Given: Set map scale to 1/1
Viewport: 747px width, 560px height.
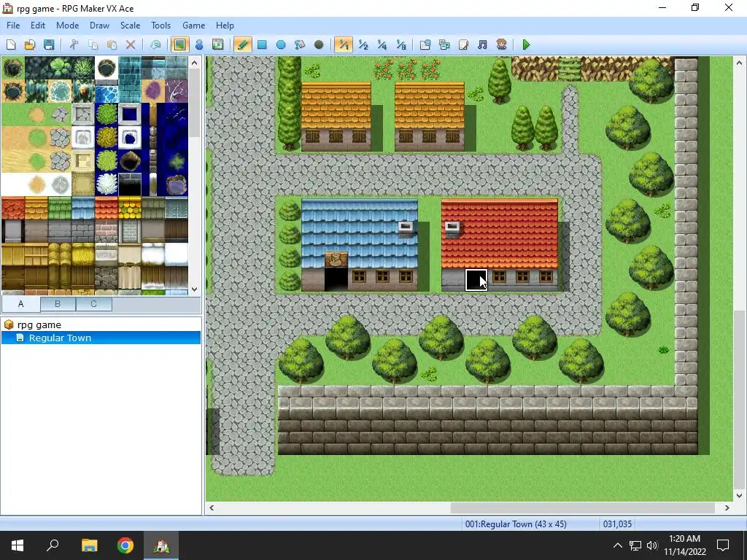Looking at the screenshot, I should 344,44.
